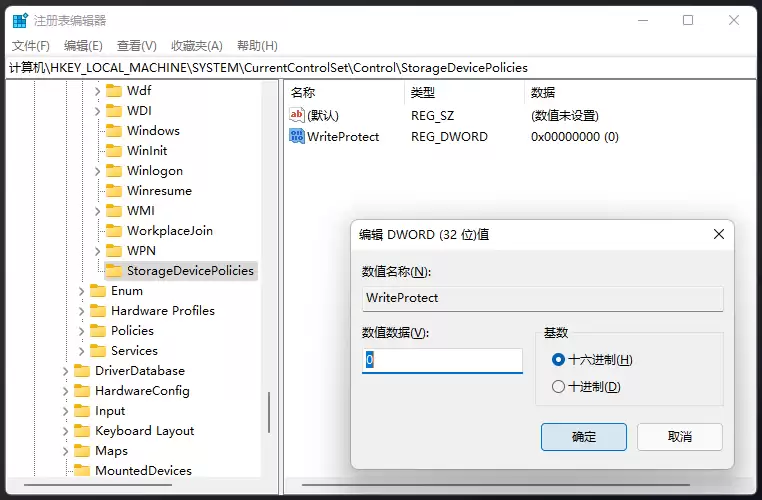Image resolution: width=762 pixels, height=500 pixels.
Task: Select the WriteProtect value name
Action: tap(343, 137)
